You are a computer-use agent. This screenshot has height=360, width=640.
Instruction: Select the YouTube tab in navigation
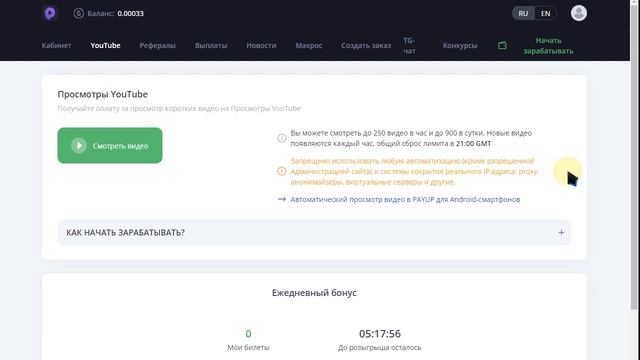[x=105, y=45]
